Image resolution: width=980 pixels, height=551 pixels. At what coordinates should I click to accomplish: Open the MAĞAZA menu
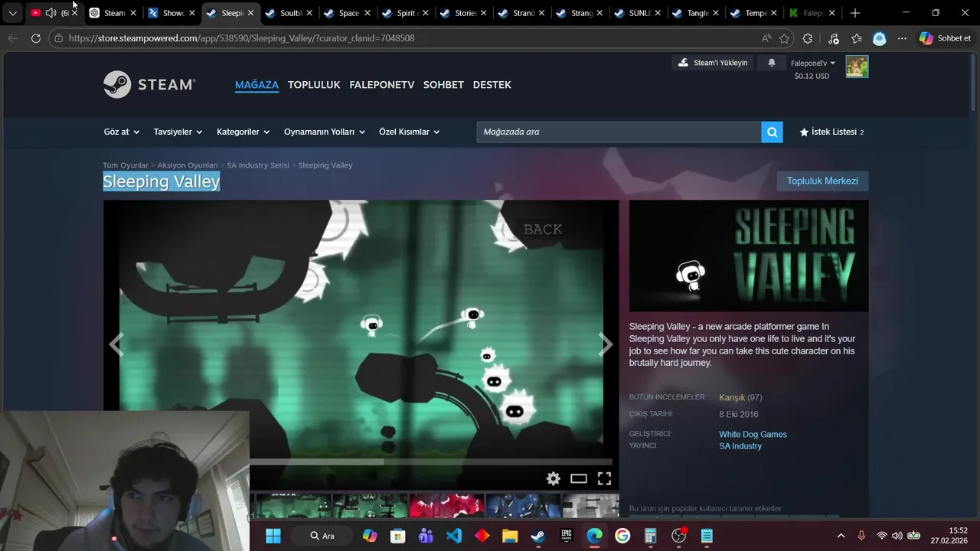tap(256, 85)
